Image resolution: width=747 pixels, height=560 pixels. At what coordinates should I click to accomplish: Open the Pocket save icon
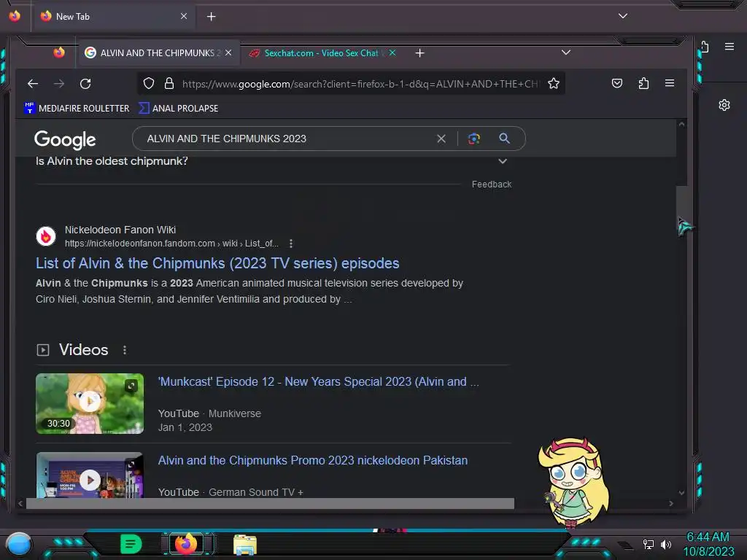(x=617, y=84)
